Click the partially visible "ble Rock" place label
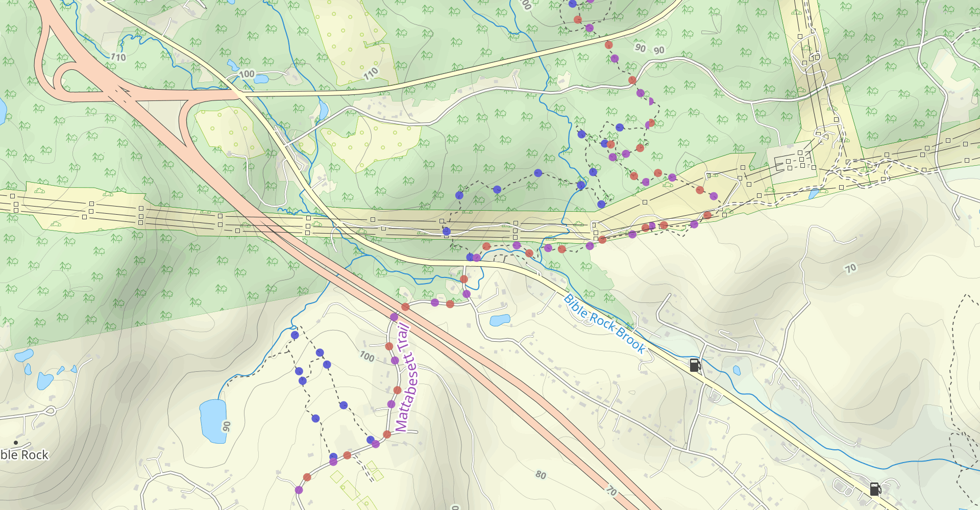The width and height of the screenshot is (980, 510). click(24, 455)
